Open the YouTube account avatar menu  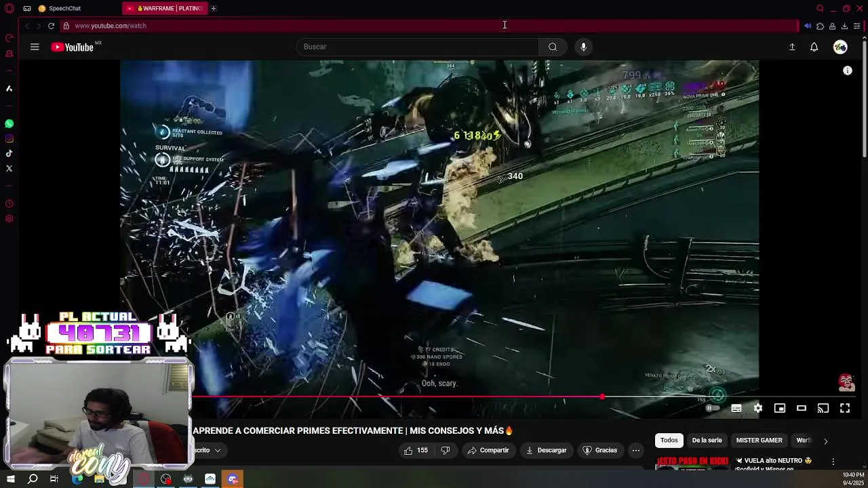click(840, 47)
